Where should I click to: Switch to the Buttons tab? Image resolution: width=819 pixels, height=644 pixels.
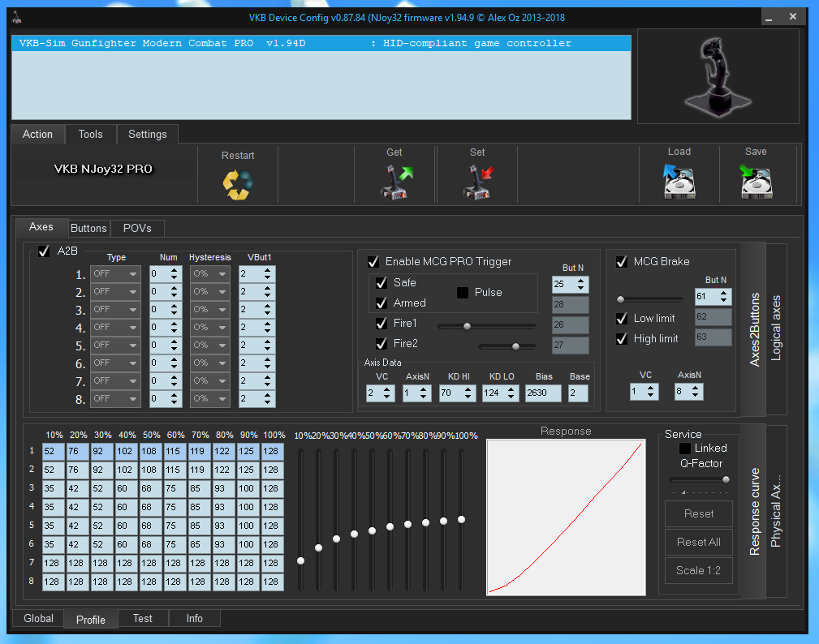(88, 228)
